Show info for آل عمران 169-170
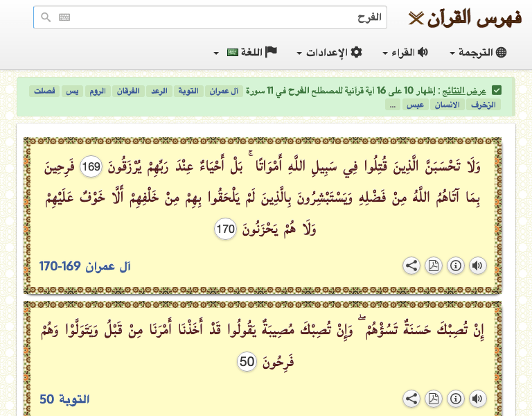Viewport: 532px width, 416px height. coord(456,266)
